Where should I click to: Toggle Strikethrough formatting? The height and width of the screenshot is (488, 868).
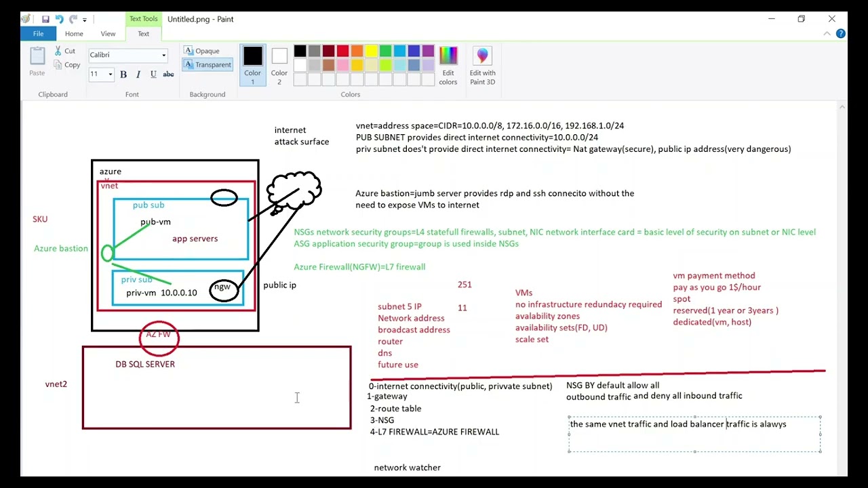click(x=168, y=74)
